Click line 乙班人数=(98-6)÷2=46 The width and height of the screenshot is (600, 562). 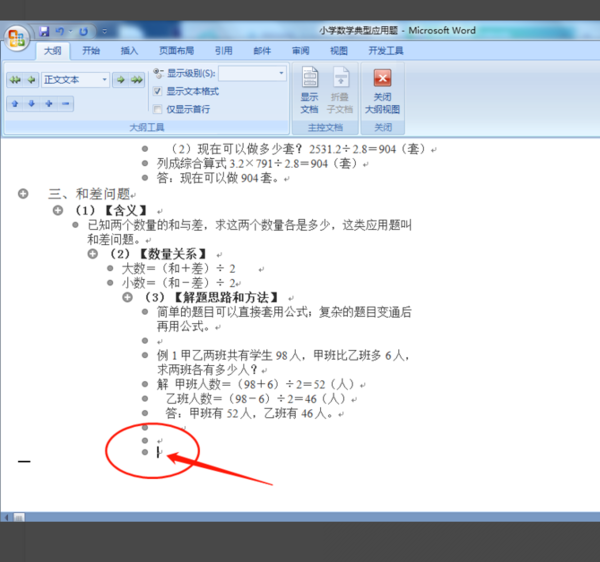coord(256,399)
